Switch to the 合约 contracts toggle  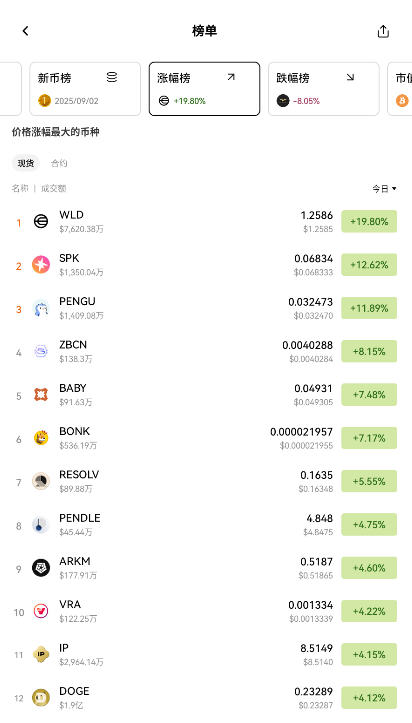click(59, 163)
